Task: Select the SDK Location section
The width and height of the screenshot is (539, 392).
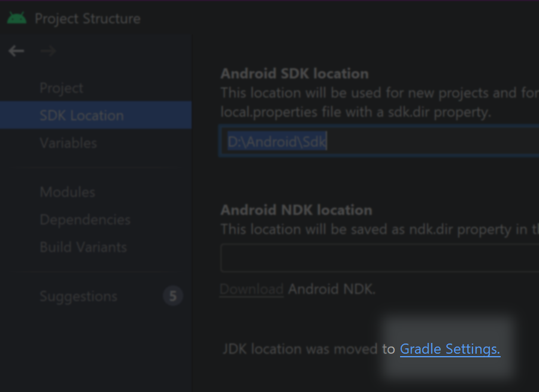Action: 96,115
